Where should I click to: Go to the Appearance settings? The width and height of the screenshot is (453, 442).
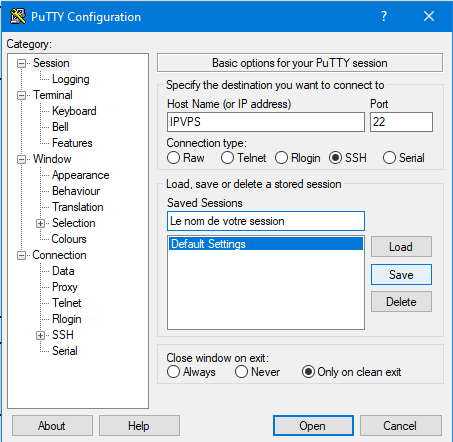point(80,175)
